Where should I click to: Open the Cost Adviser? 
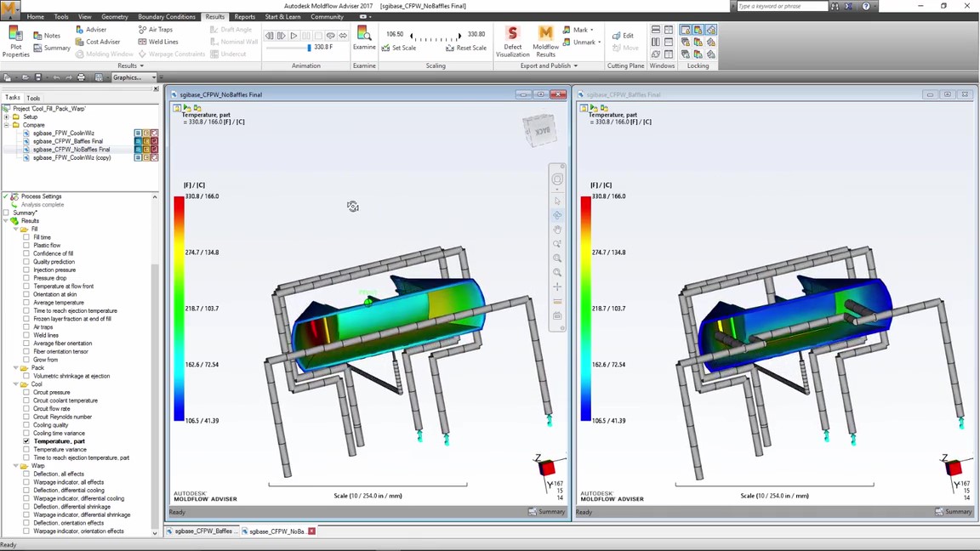[x=98, y=42]
